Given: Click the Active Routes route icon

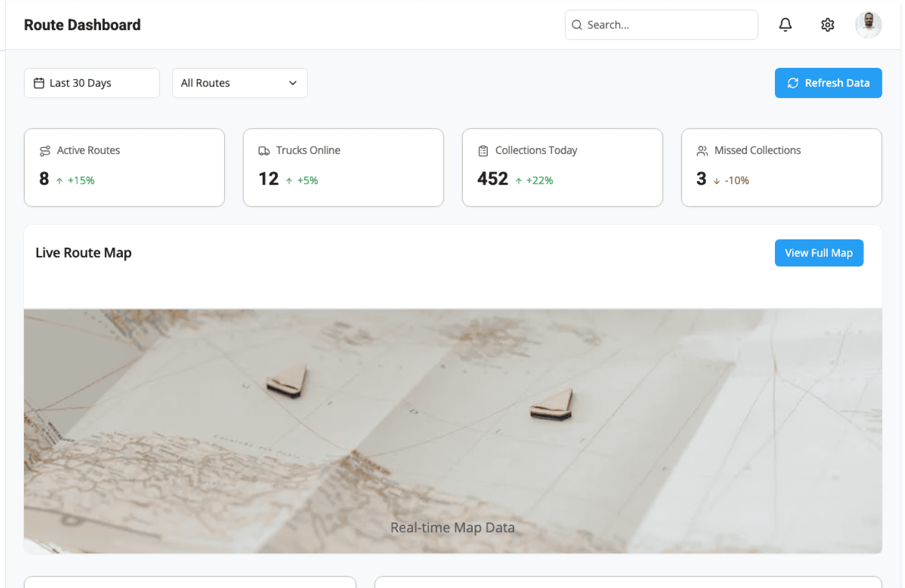Looking at the screenshot, I should point(45,151).
